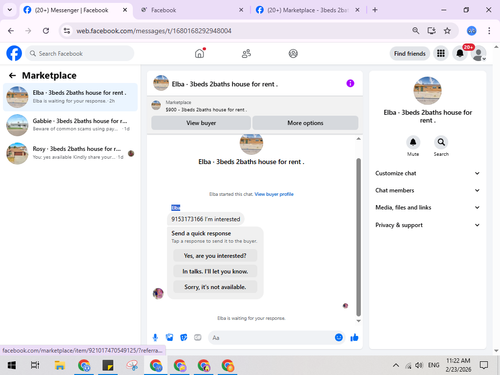Screen dimensions: 500x375
Task: Open the Friends icon in the top navigation
Action: click(246, 53)
